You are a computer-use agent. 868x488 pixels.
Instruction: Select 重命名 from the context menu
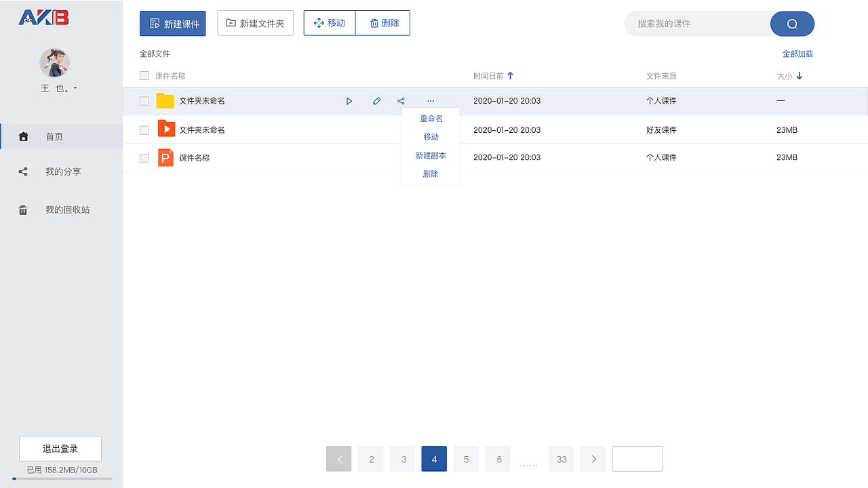coord(431,118)
